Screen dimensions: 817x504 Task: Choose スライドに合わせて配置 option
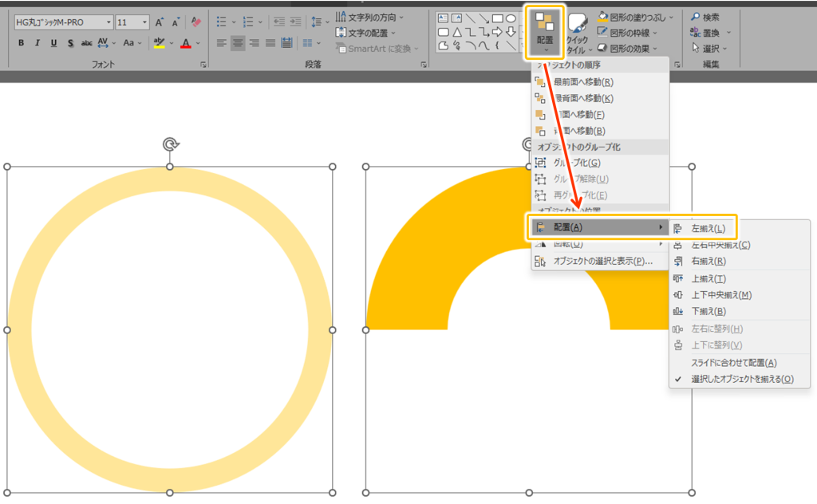coord(733,363)
